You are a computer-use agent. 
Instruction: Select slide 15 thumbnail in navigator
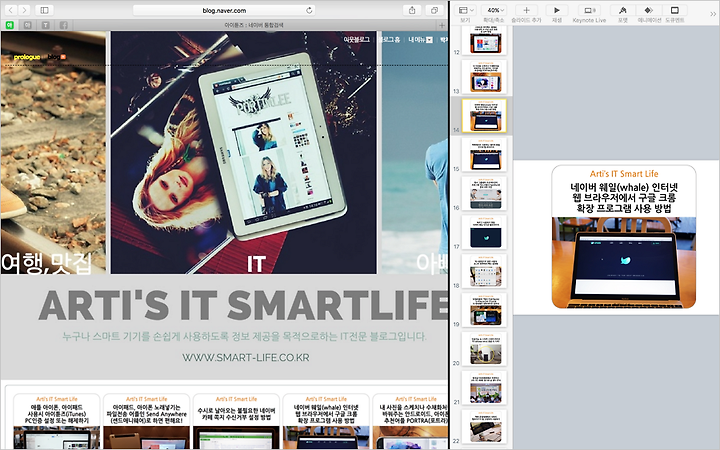[485, 155]
